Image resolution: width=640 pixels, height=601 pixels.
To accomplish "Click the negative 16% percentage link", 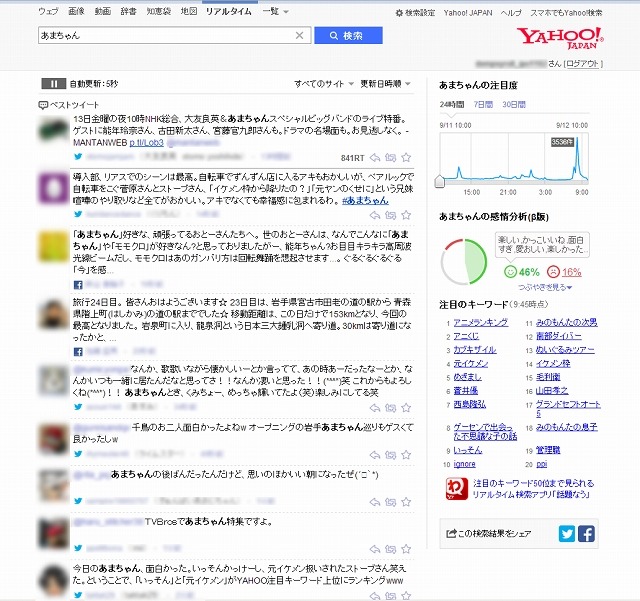I will coord(571,272).
